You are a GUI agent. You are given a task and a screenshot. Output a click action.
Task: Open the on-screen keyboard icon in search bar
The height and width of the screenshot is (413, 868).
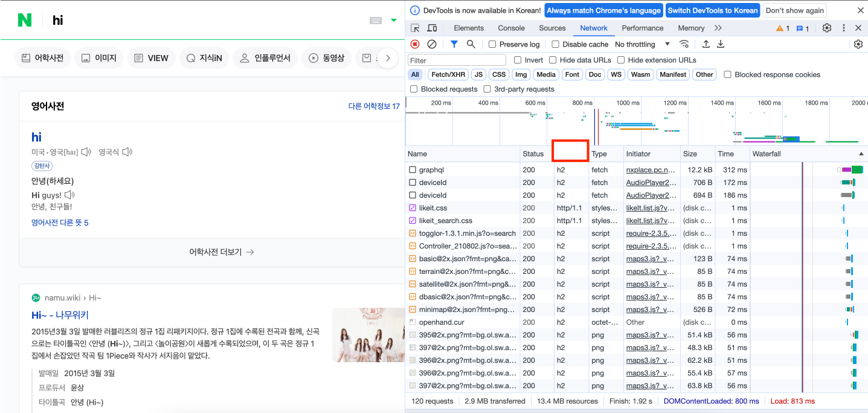[376, 21]
